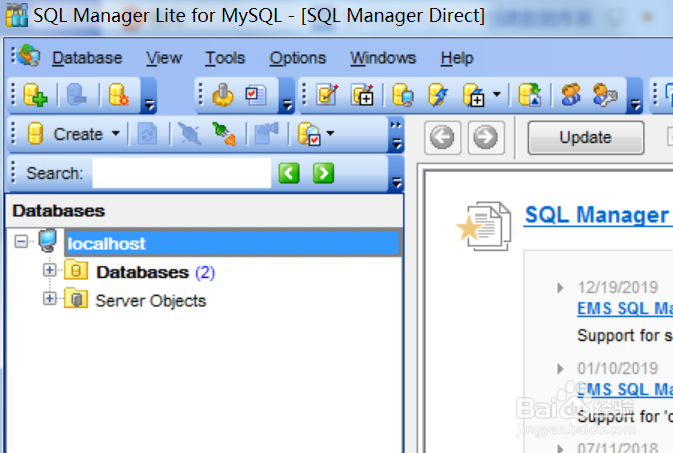Screen dimensions: 673x453
Task: Open the Database menu
Action: (87, 58)
